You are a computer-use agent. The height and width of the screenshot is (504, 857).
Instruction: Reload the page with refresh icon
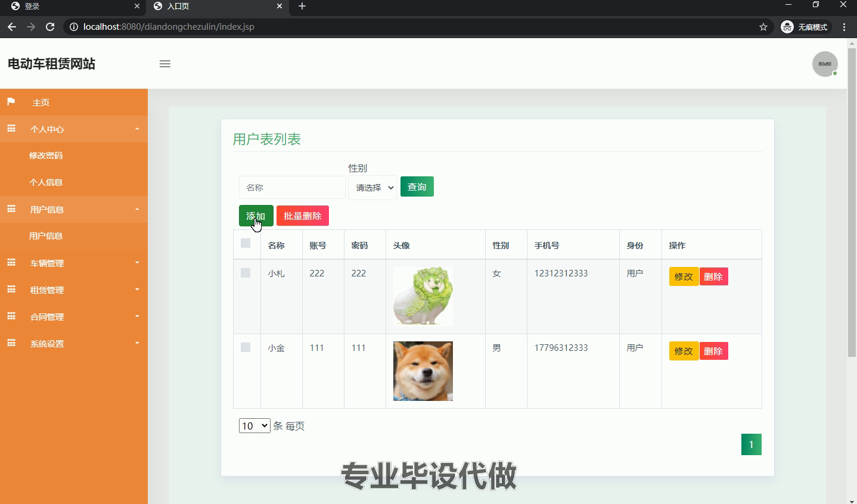click(50, 27)
